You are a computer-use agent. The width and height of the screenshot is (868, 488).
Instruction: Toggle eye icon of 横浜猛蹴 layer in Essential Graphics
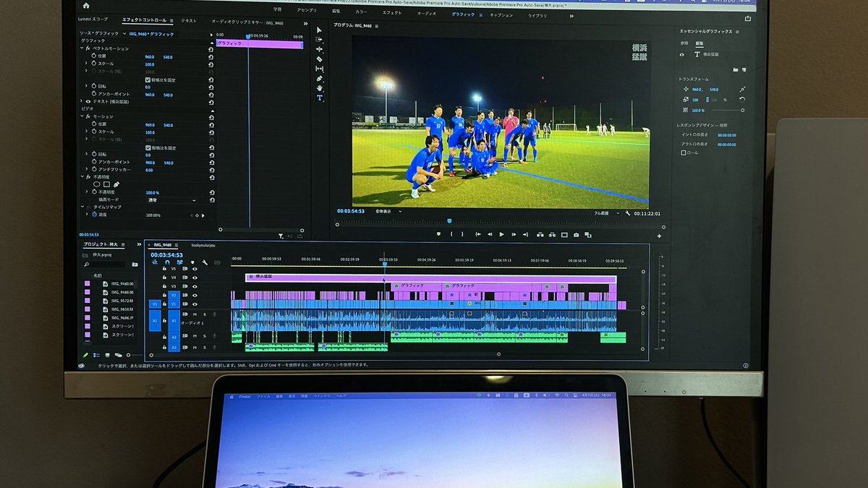click(x=681, y=54)
